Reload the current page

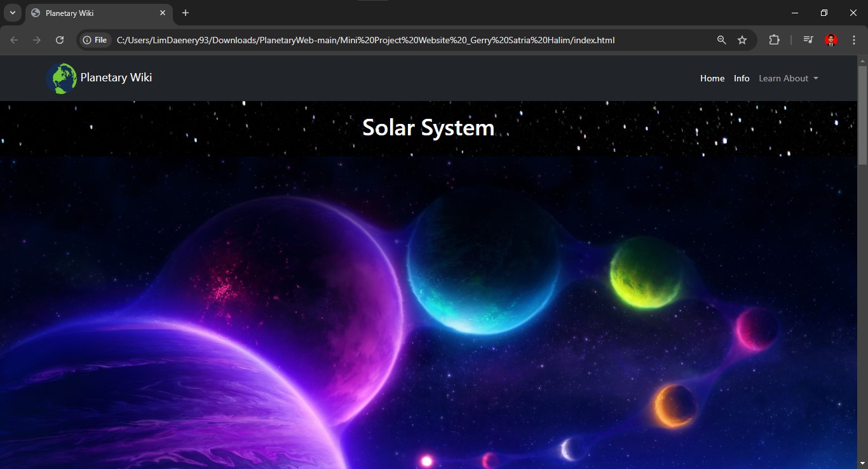coord(59,39)
